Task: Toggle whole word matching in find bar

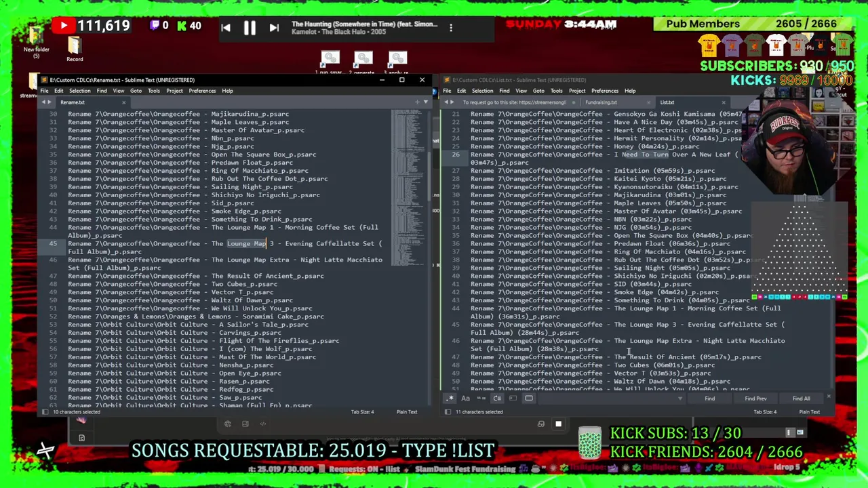Action: (481, 399)
